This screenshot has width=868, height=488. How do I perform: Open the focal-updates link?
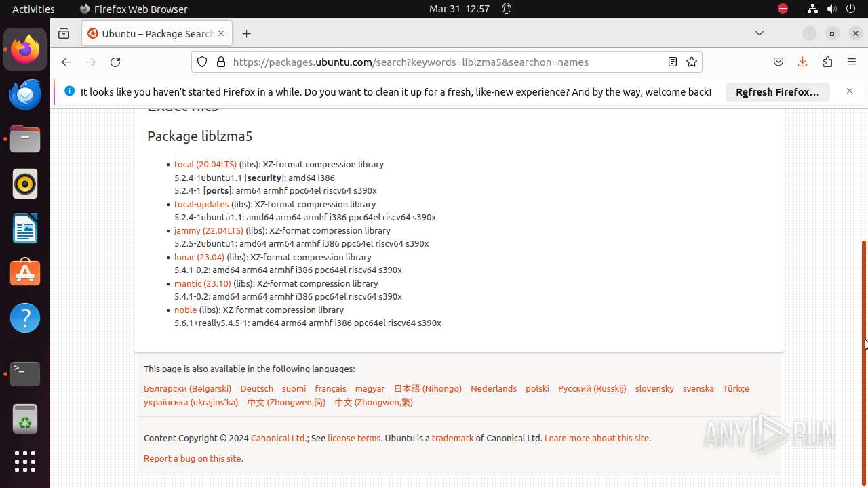pyautogui.click(x=201, y=204)
